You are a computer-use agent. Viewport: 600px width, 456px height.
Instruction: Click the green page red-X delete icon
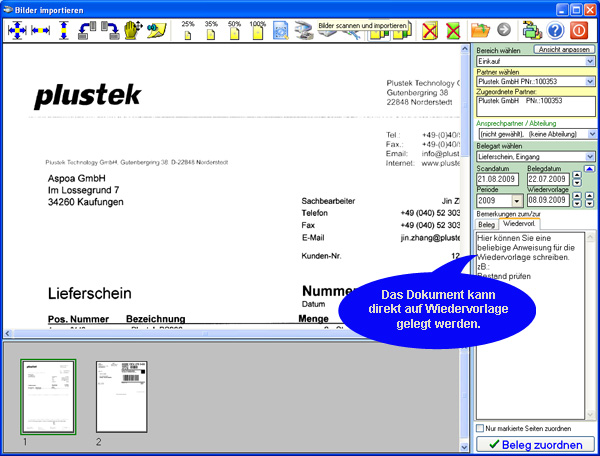(453, 31)
